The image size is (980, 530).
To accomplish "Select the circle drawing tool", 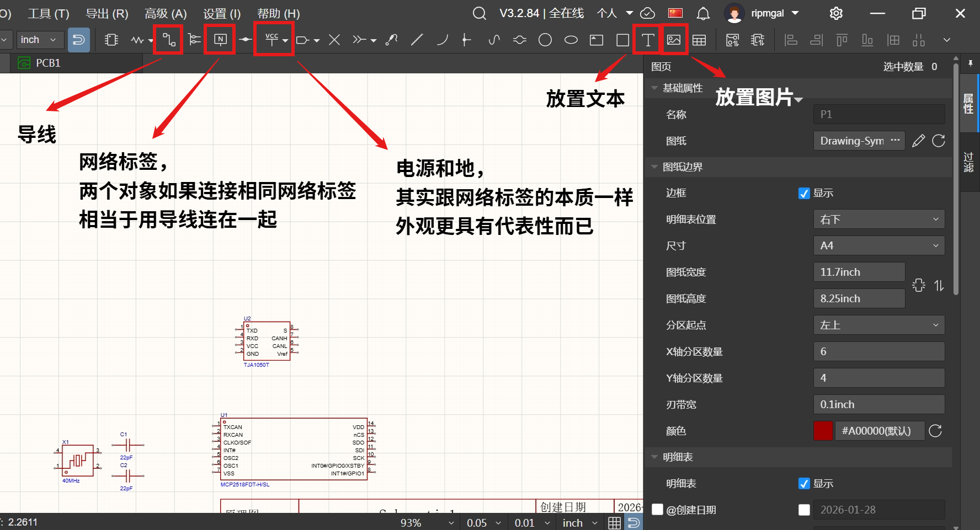I will 545,40.
